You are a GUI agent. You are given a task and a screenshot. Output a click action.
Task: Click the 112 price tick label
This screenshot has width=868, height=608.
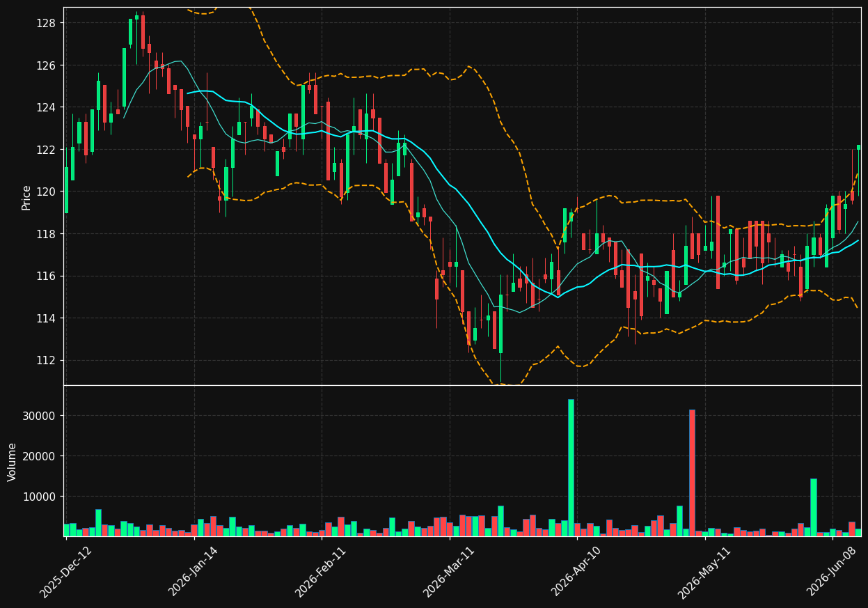tap(47, 361)
